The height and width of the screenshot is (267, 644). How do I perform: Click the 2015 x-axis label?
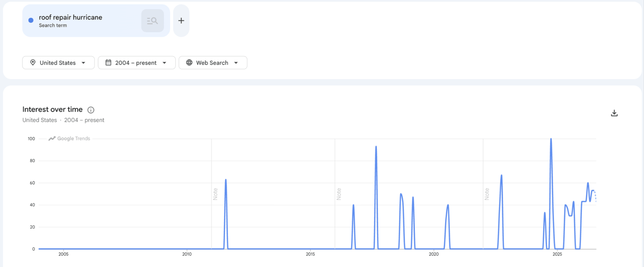point(310,254)
